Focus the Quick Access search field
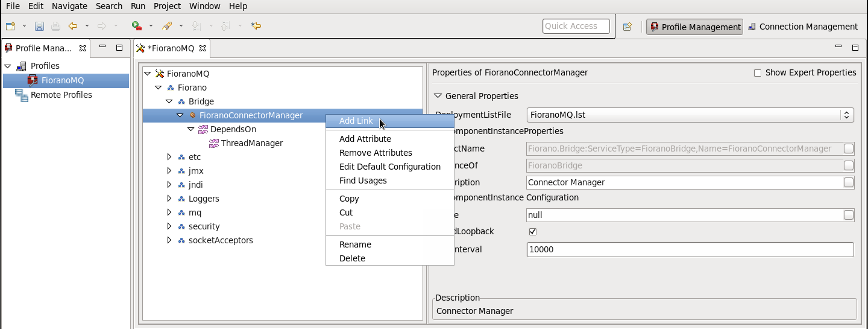 tap(576, 26)
